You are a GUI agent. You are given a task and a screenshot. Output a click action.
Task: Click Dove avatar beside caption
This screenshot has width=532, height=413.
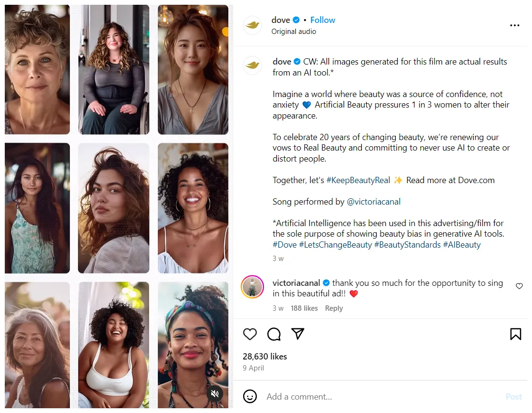[x=252, y=65]
